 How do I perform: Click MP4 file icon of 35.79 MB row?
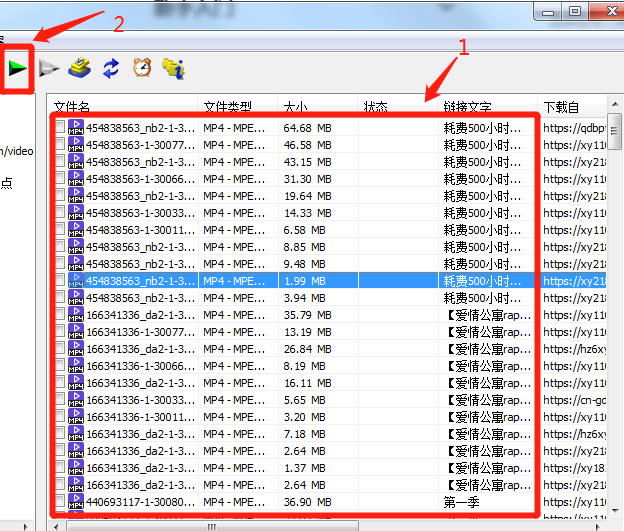pos(76,314)
